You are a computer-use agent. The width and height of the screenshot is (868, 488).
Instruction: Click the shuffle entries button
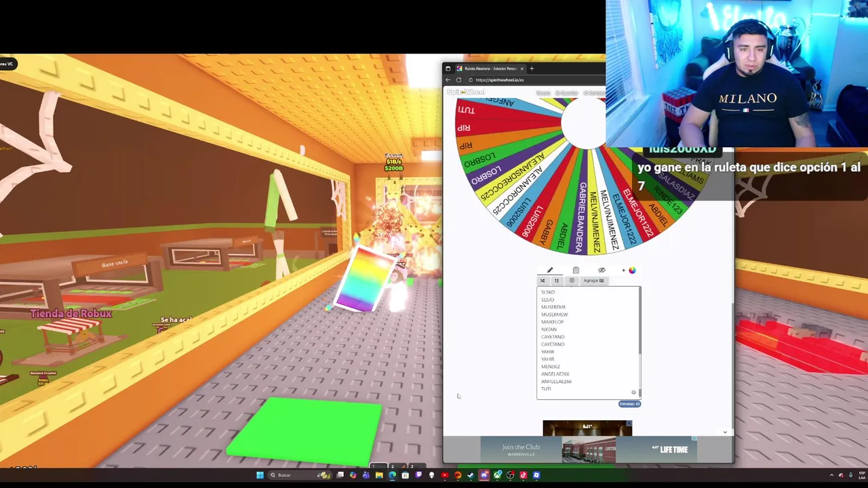click(542, 281)
